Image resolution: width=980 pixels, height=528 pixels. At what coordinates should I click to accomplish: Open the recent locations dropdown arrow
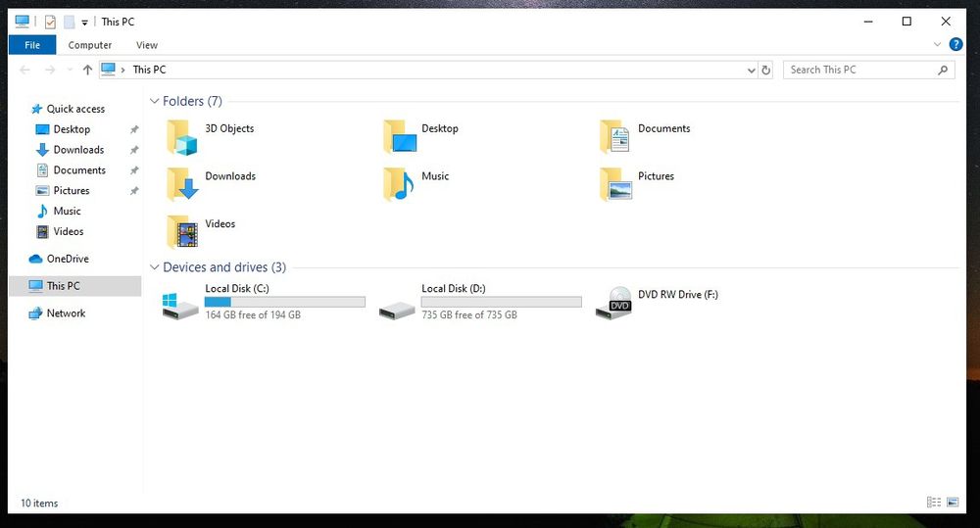(x=70, y=70)
